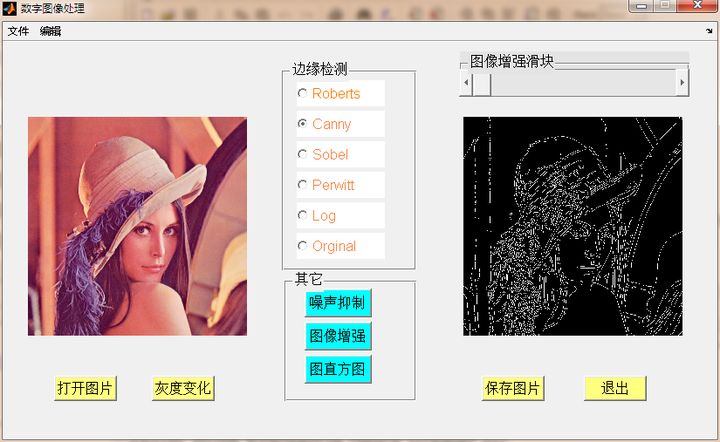Click the slider's right arrow
The height and width of the screenshot is (442, 720).
pyautogui.click(x=682, y=83)
